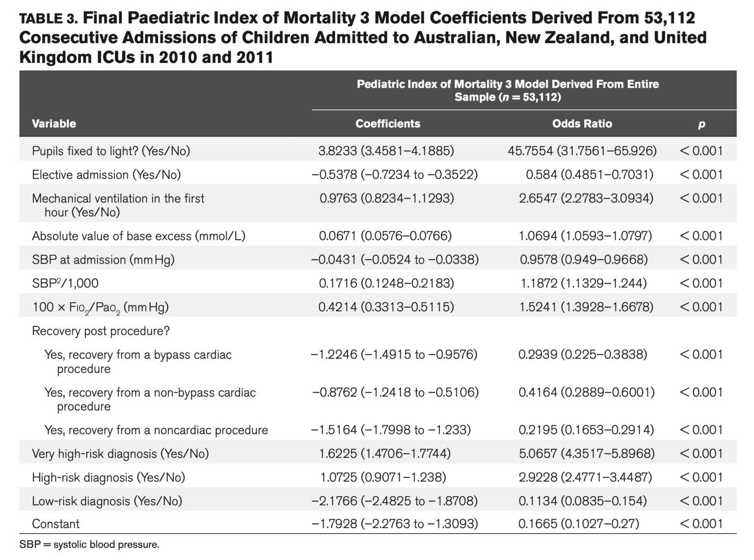This screenshot has width=754, height=560.
Task: Click the odds ratio 5.0657 (4.3517–5.8968)
Action: [587, 453]
